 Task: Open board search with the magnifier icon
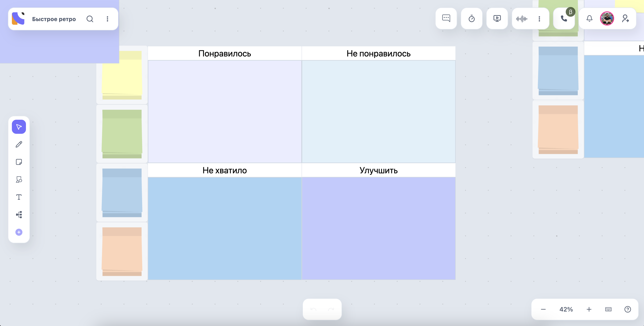coord(90,19)
